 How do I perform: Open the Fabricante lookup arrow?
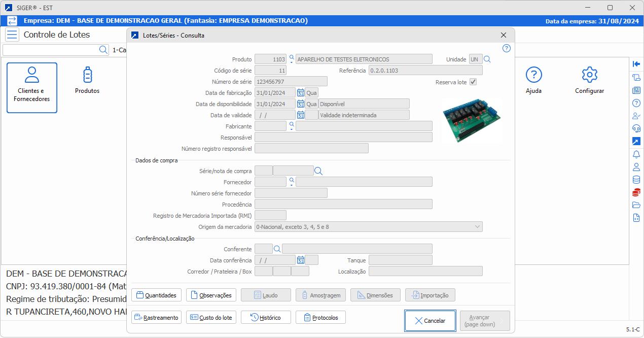(x=292, y=125)
